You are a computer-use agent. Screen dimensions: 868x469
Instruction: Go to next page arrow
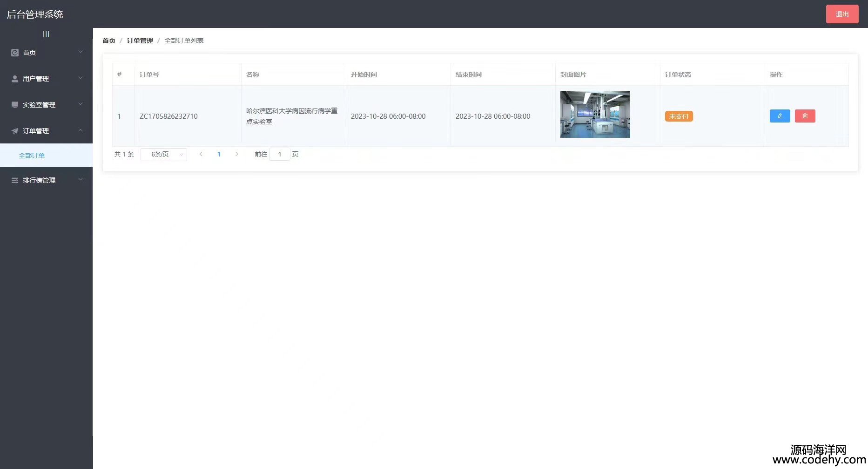point(237,154)
